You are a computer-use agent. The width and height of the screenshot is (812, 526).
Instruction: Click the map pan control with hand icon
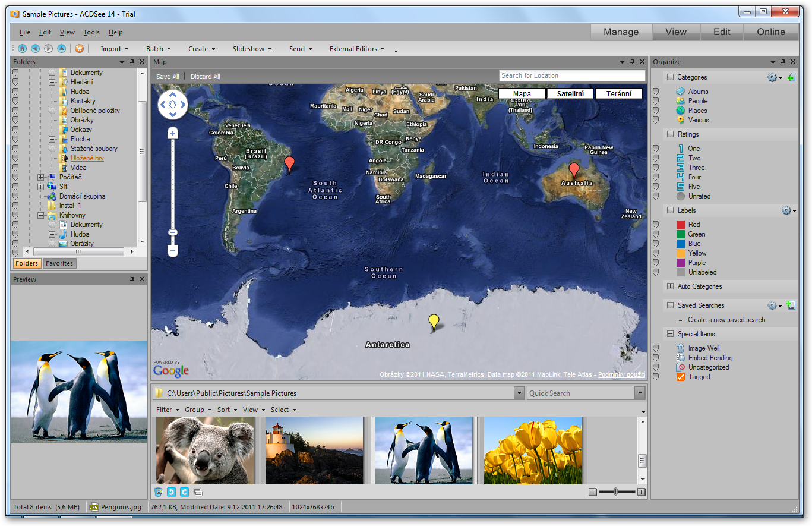[x=173, y=105]
